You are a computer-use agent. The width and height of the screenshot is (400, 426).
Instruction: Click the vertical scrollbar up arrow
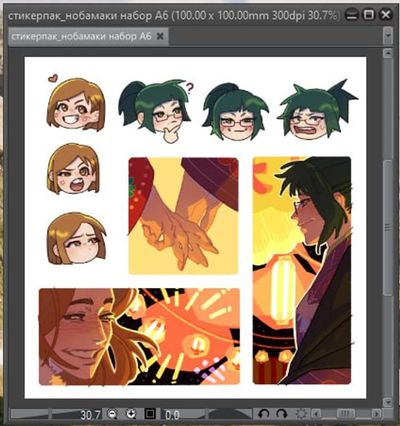387,53
